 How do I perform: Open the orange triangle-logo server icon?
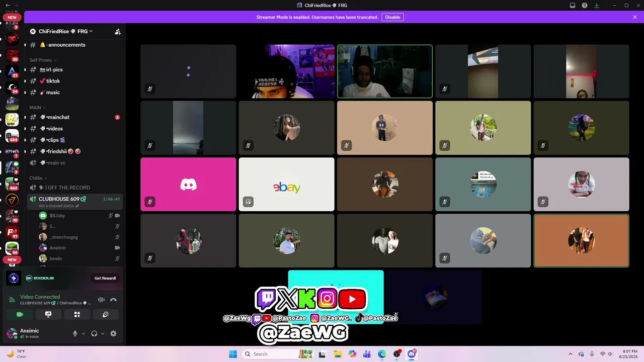12,200
